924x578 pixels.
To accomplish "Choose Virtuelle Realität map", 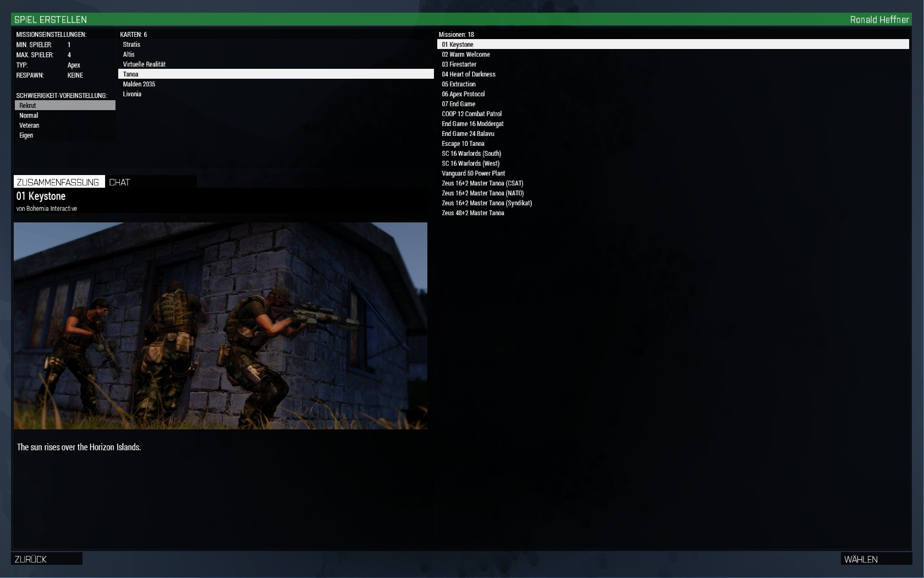I will (276, 64).
